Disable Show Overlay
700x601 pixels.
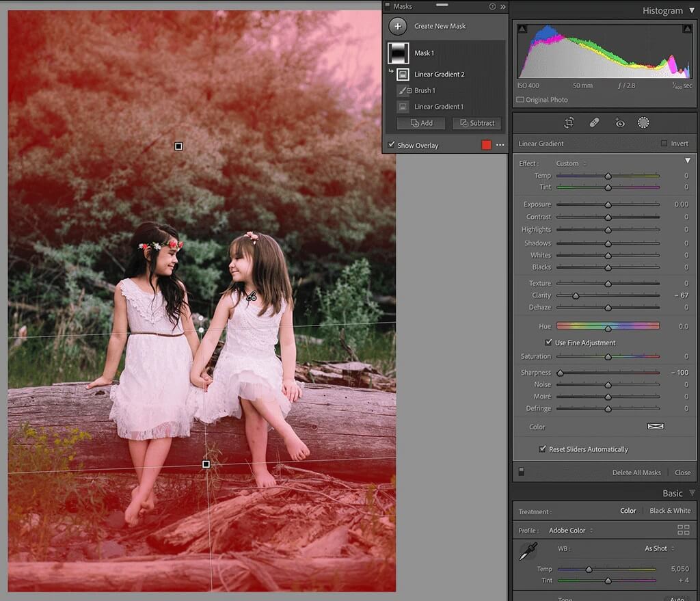[392, 145]
